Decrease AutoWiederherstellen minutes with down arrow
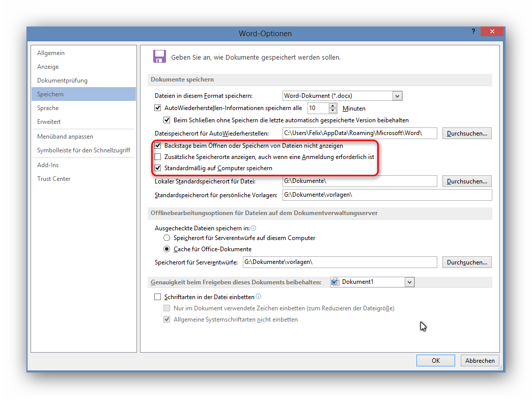The width and height of the screenshot is (532, 399). 333,111
